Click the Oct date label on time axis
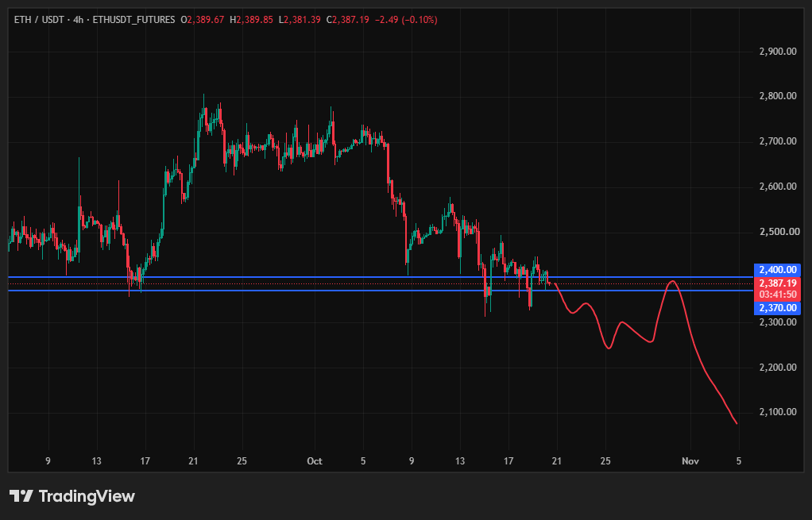The height and width of the screenshot is (520, 812). click(x=315, y=461)
